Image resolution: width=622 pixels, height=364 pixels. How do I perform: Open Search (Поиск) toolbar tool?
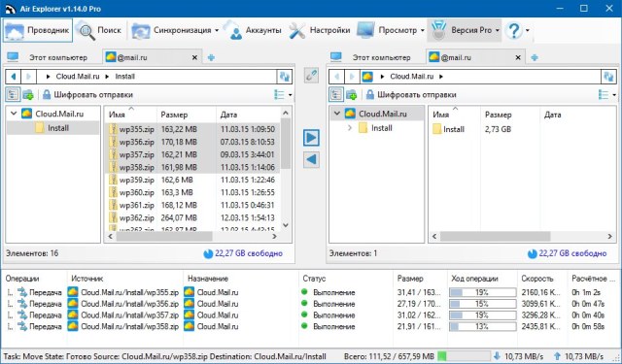coord(99,30)
